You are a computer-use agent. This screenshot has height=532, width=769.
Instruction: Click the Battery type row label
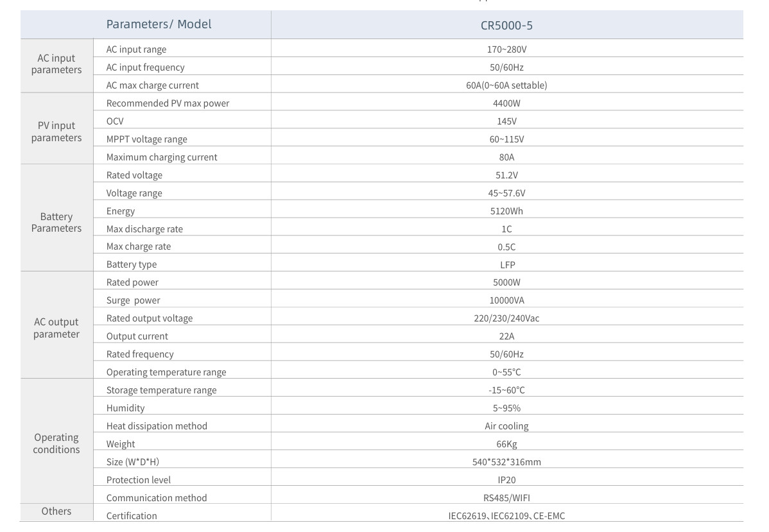[132, 264]
